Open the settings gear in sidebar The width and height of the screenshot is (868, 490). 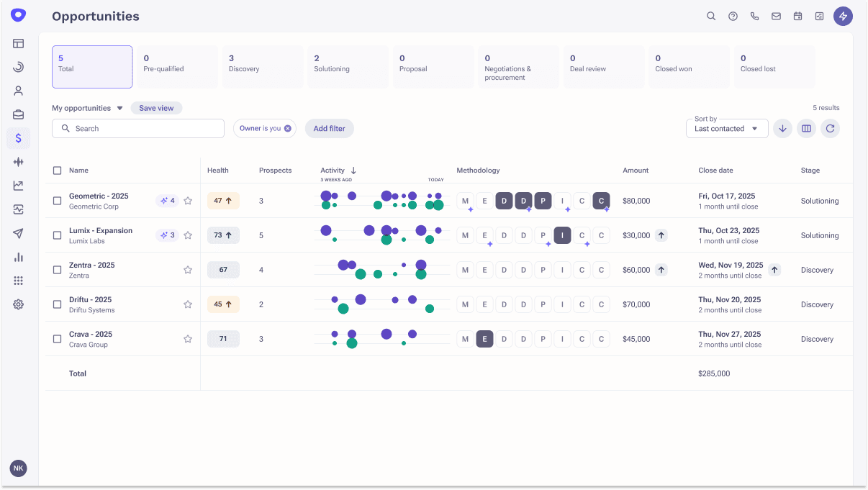tap(18, 304)
